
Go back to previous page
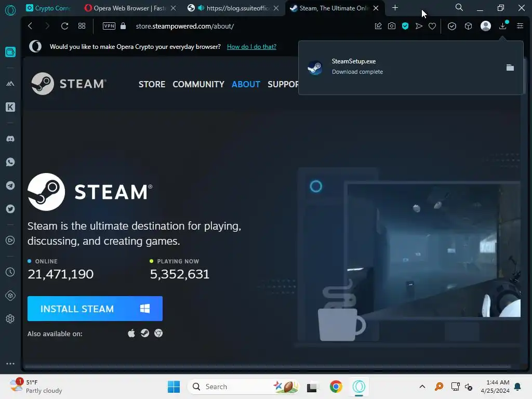pos(30,26)
